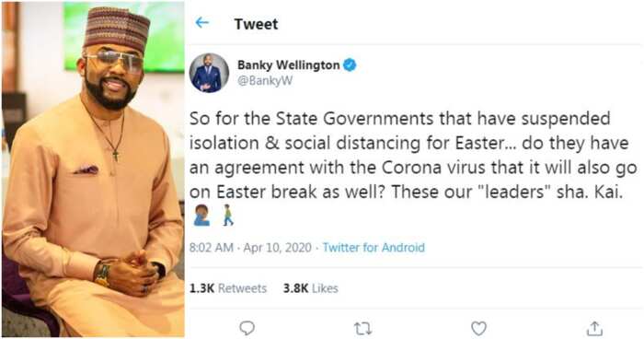Image resolution: width=644 pixels, height=339 pixels.
Task: Open the Twitter for Android link
Action: coord(374,248)
